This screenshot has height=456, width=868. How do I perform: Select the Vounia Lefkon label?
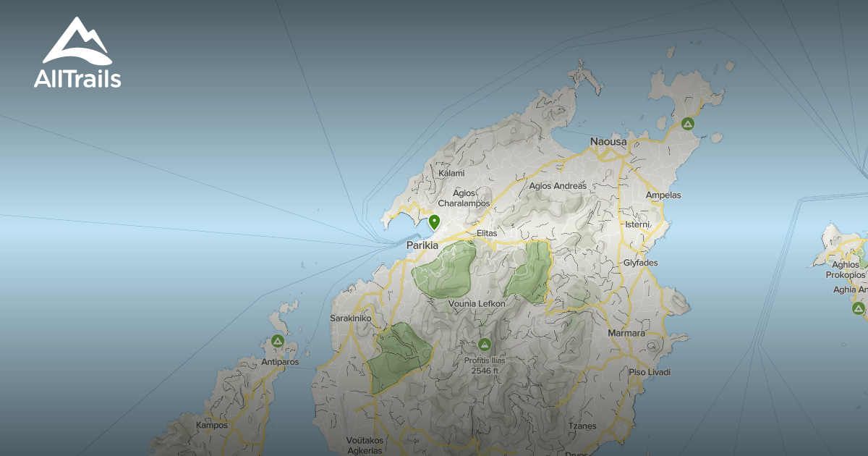pyautogui.click(x=477, y=304)
